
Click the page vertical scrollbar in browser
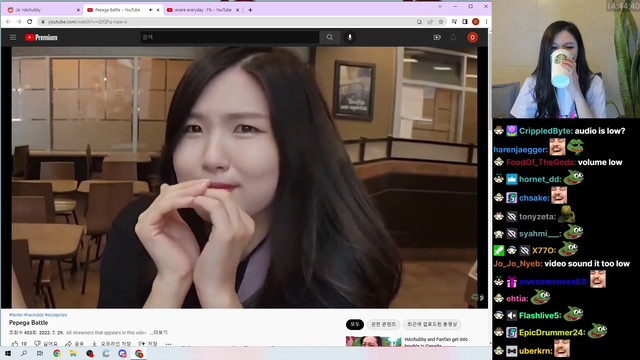(x=490, y=188)
